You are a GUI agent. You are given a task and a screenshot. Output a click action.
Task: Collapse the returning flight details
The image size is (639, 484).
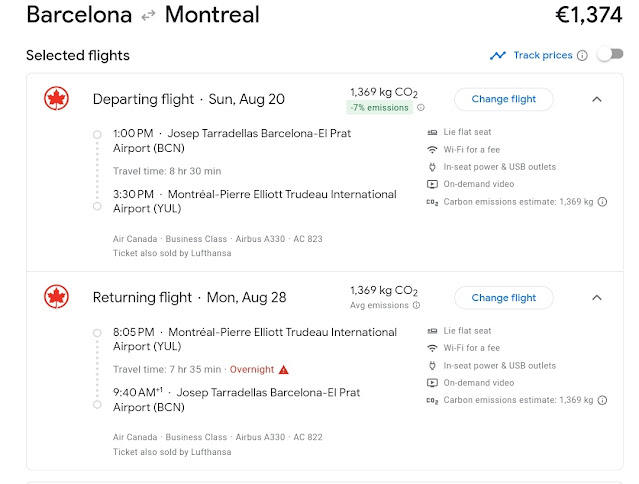(597, 297)
